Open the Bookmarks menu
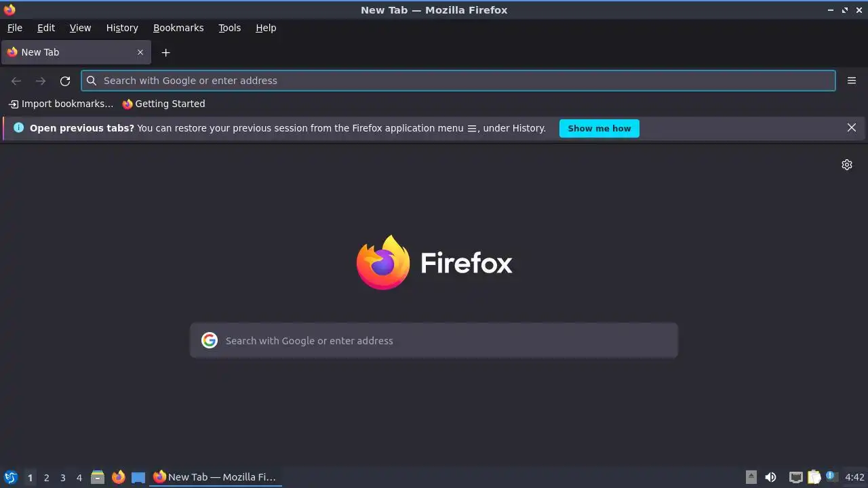This screenshot has height=488, width=868. coord(178,28)
